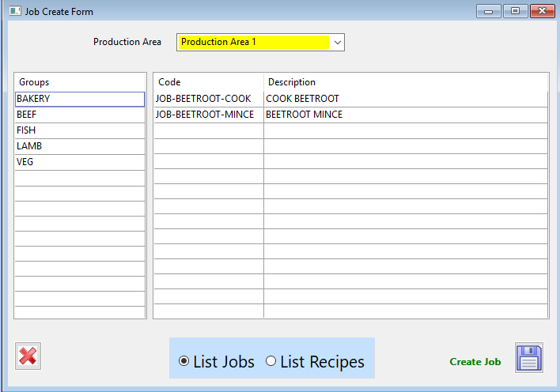This screenshot has width=560, height=392.
Task: Maximize the Job Create Form window
Action: (x=515, y=11)
